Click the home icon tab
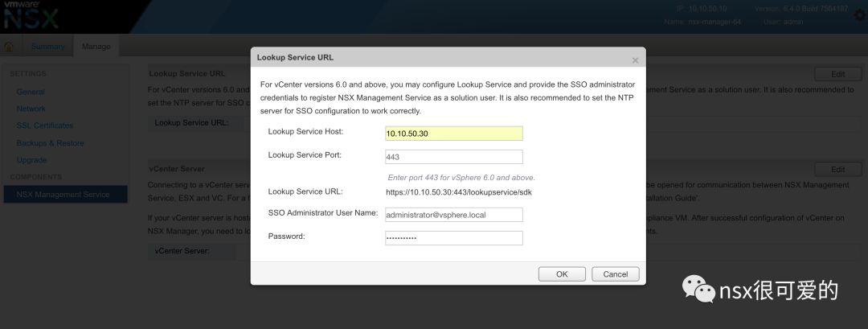 click(9, 47)
